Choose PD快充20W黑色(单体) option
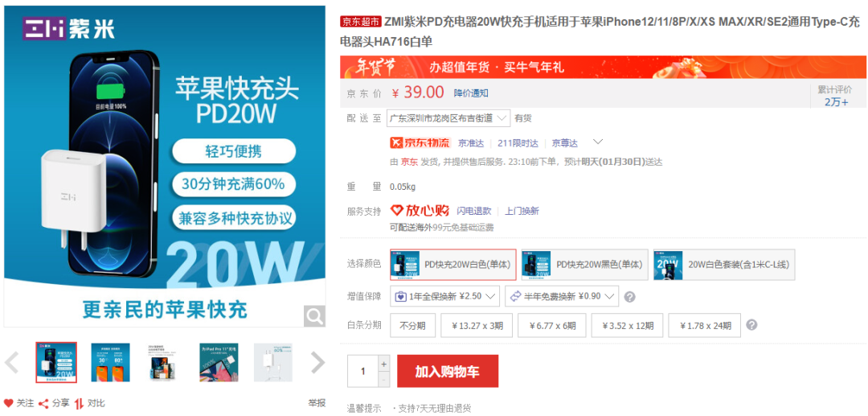This screenshot has height=416, width=868. (x=584, y=265)
